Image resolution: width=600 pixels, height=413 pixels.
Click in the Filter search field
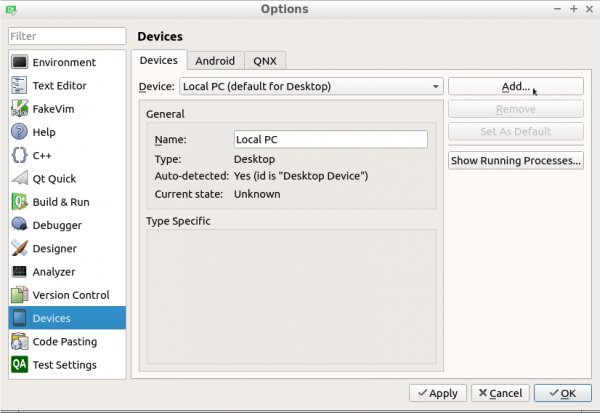pyautogui.click(x=66, y=37)
